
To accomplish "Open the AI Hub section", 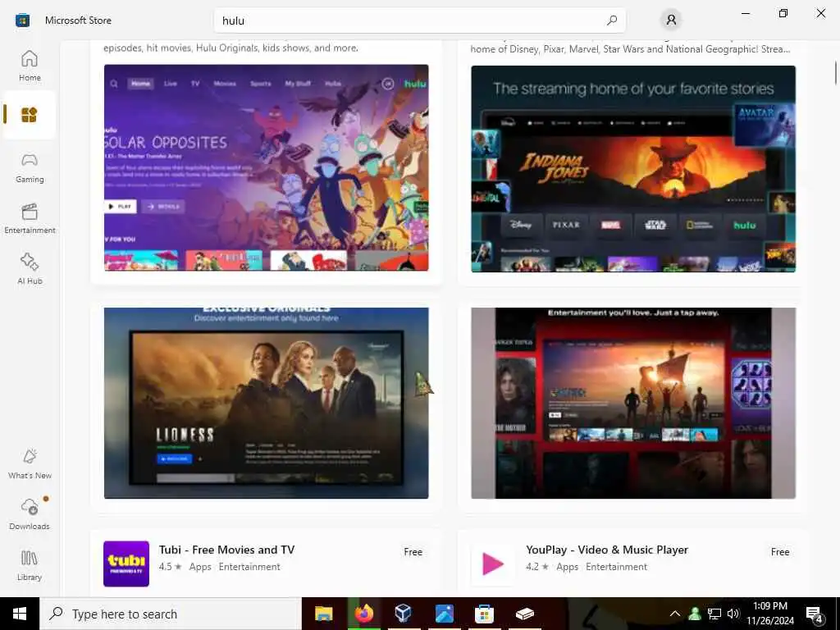I will click(x=30, y=269).
